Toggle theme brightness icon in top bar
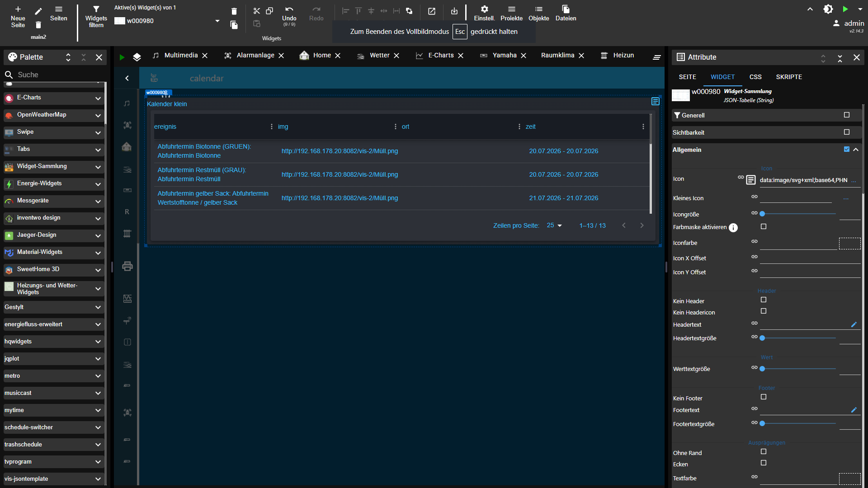Image resolution: width=868 pixels, height=488 pixels. pos(828,9)
